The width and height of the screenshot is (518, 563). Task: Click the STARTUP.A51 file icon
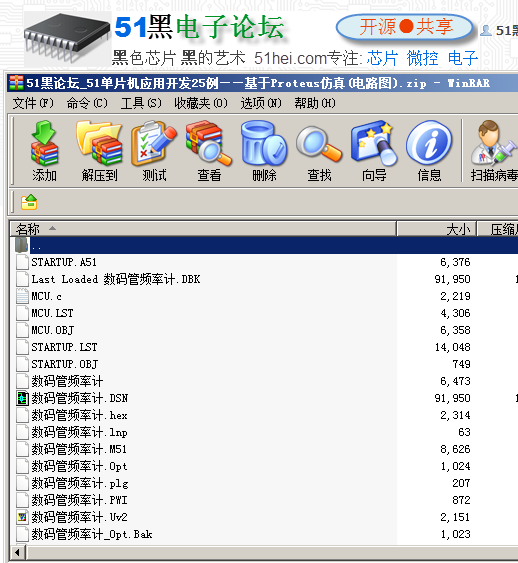tap(22, 262)
